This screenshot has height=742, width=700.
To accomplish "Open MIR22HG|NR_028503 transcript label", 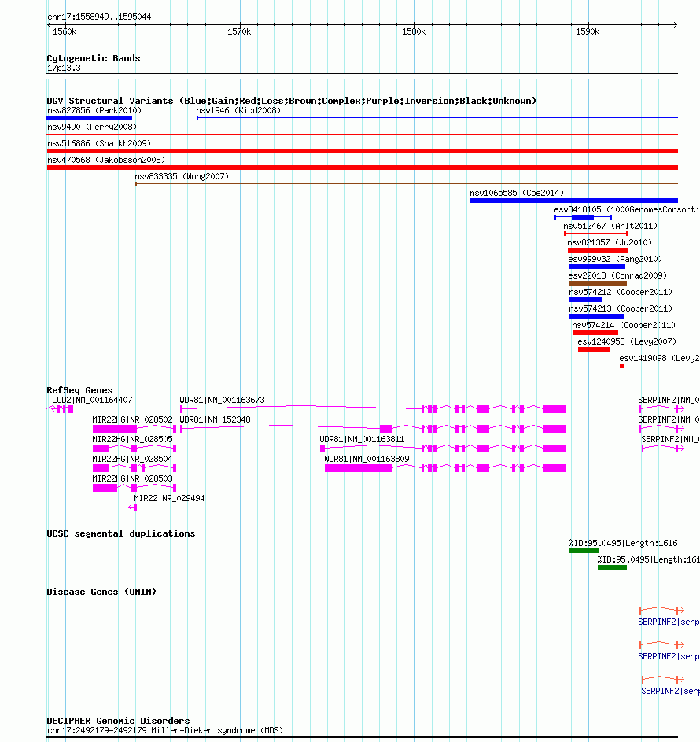I will pos(132,479).
